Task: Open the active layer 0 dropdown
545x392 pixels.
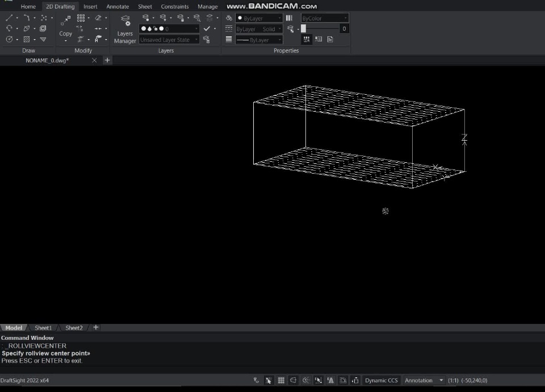Action: 169,29
